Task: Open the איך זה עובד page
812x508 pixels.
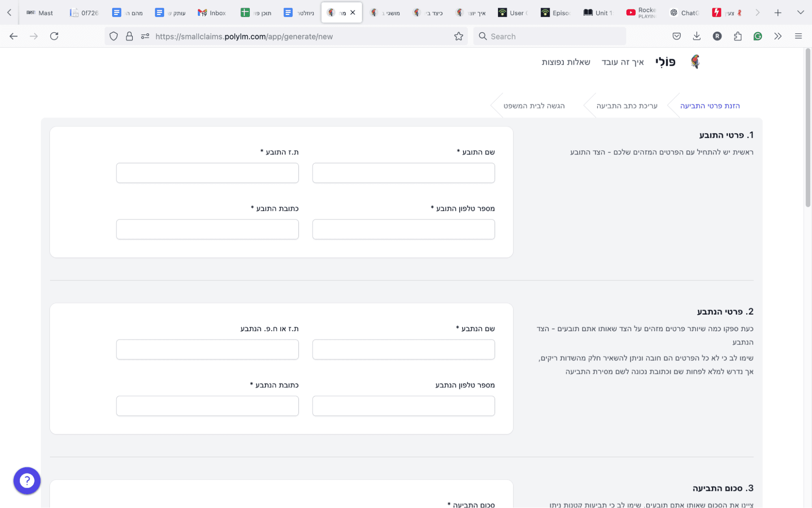Action: point(623,62)
